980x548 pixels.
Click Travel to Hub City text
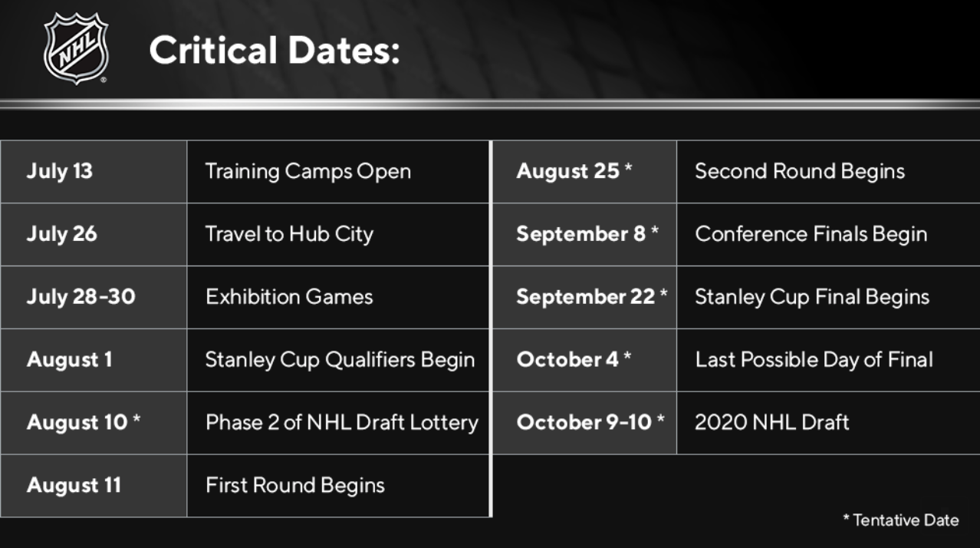[289, 234]
